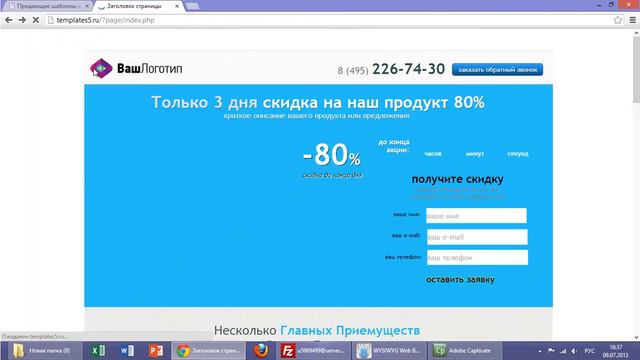Open Firefox from the taskbar

(261, 351)
